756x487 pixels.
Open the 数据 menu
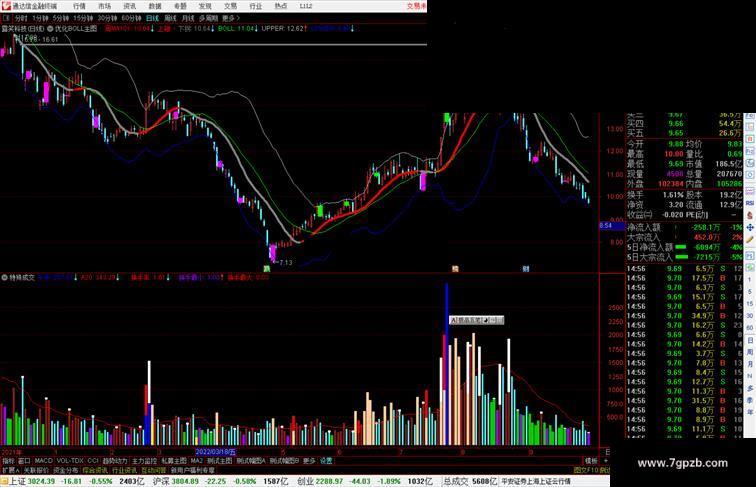155,6
